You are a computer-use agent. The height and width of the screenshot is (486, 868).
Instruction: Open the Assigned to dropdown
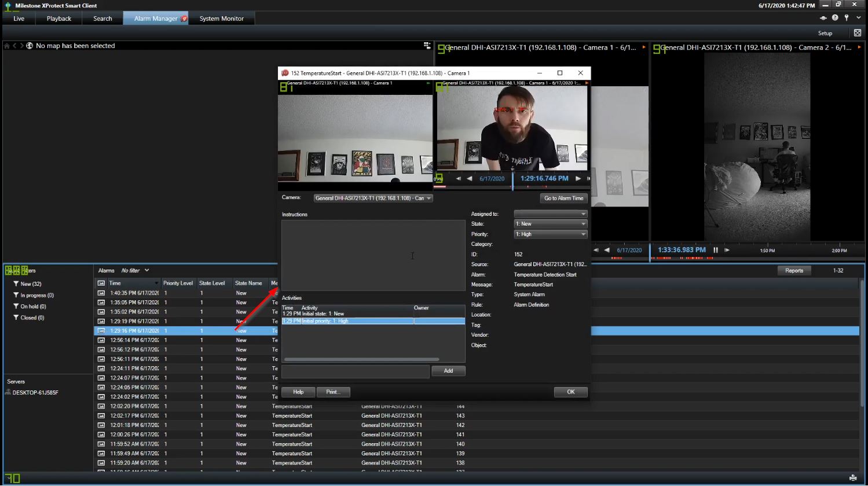pyautogui.click(x=550, y=214)
